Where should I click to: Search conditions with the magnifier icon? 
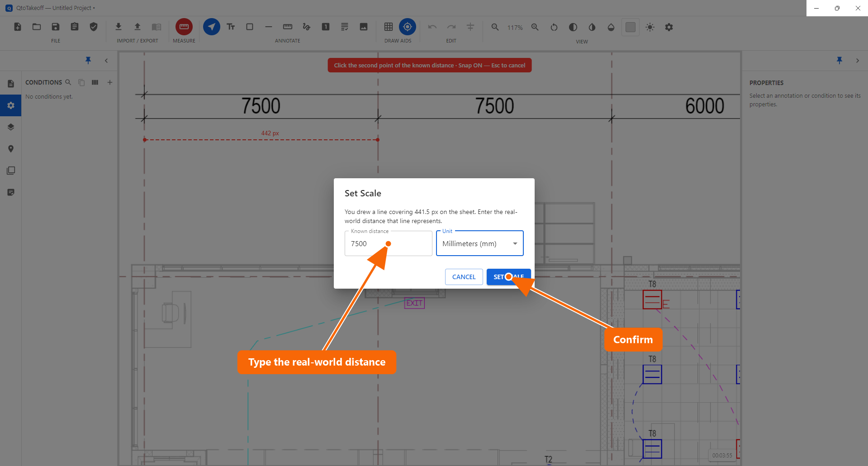(68, 82)
